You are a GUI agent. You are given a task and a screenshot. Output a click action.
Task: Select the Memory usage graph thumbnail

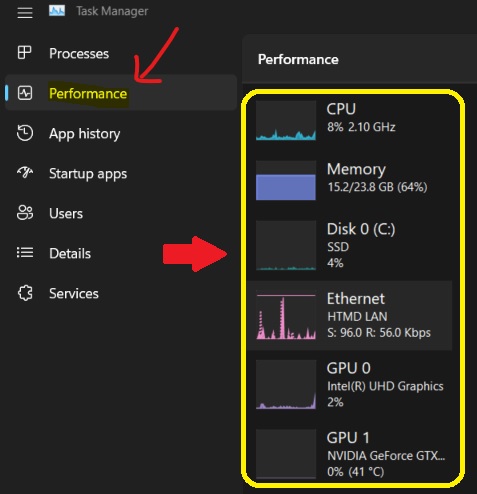(x=286, y=180)
